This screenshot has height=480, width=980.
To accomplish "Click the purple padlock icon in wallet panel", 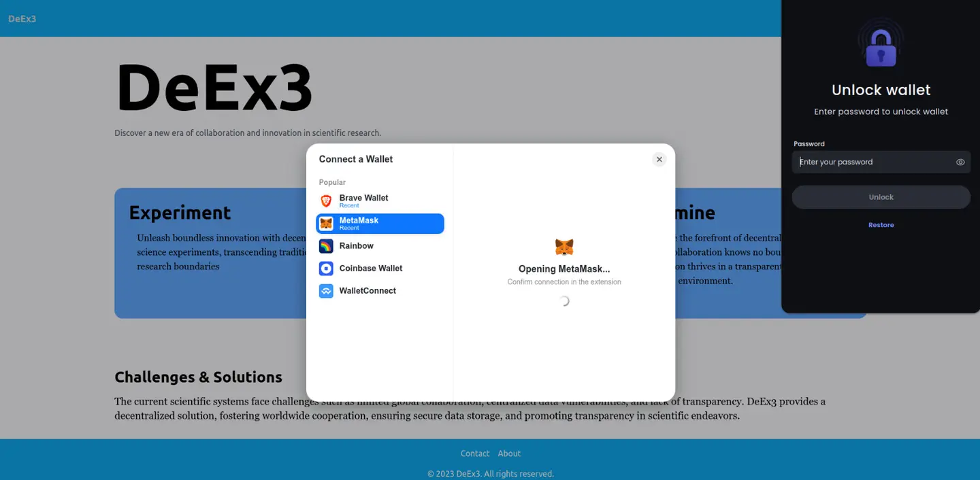I will [x=881, y=48].
